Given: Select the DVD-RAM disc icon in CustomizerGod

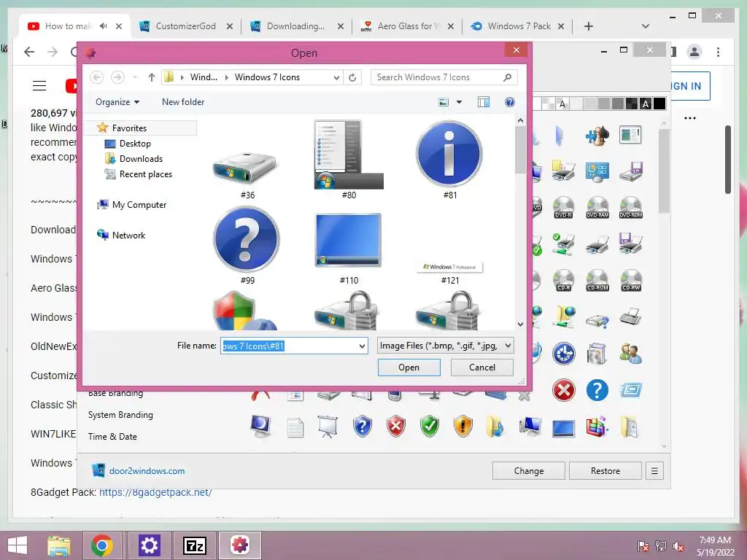Looking at the screenshot, I should 597,208.
